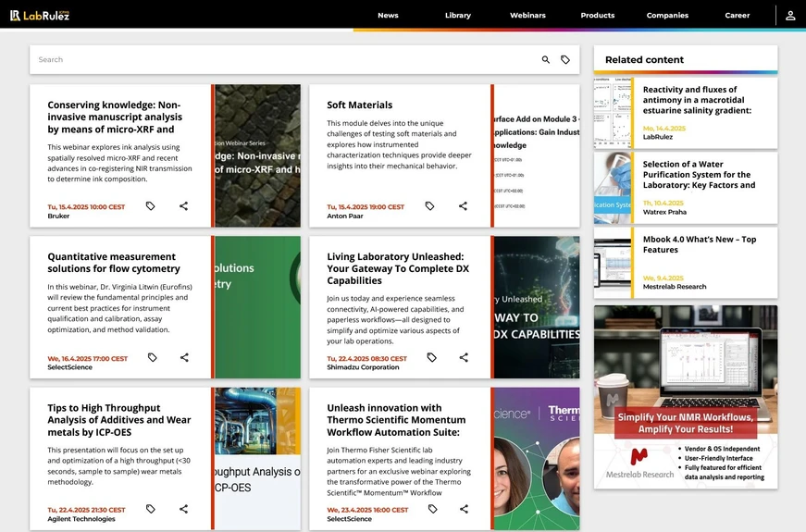
Task: Click the Soft Materials webinar schedule thumbnail
Action: [537, 155]
